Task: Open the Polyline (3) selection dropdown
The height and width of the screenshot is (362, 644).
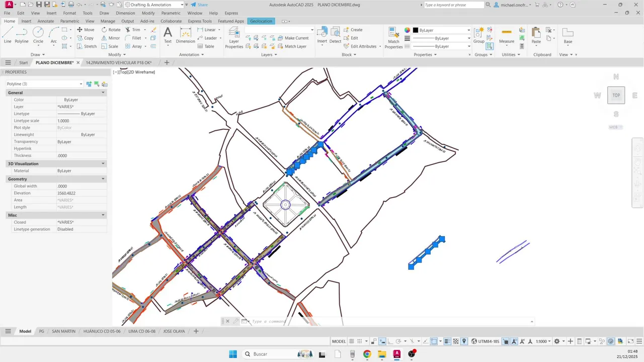Action: pos(44,84)
